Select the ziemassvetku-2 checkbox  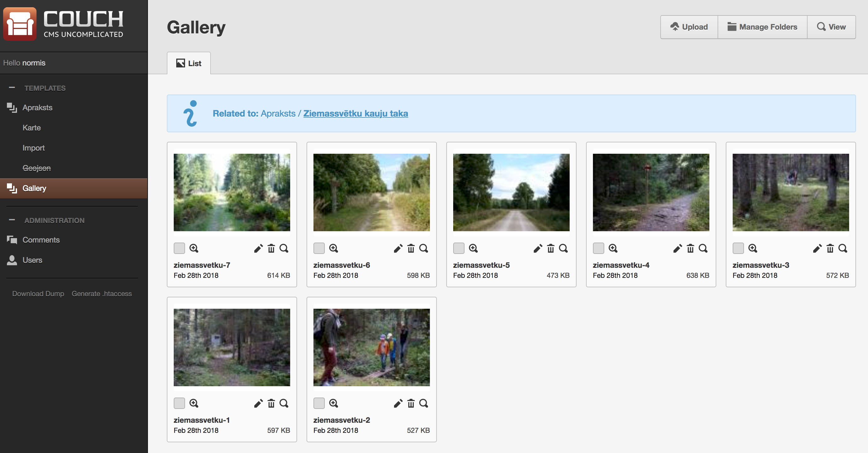click(x=319, y=403)
